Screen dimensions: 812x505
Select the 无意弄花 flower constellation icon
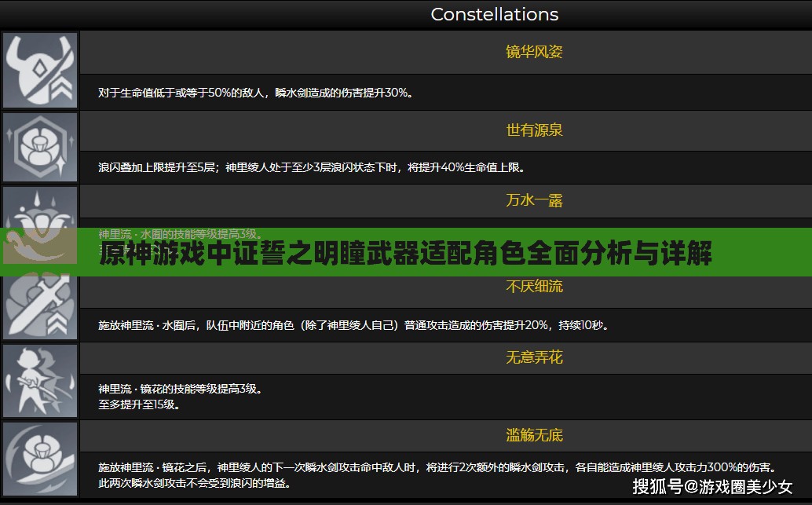pyautogui.click(x=40, y=382)
